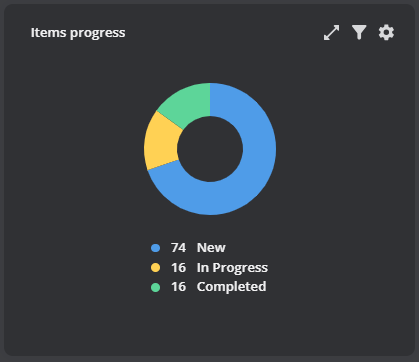This screenshot has width=419, height=362.
Task: Click the yellow In Progress legend dot
Action: [155, 268]
